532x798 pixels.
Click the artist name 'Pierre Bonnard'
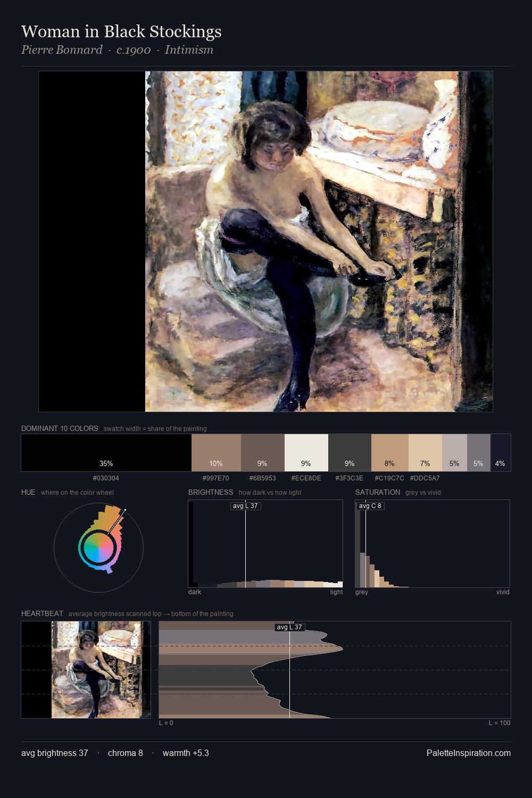(62, 50)
